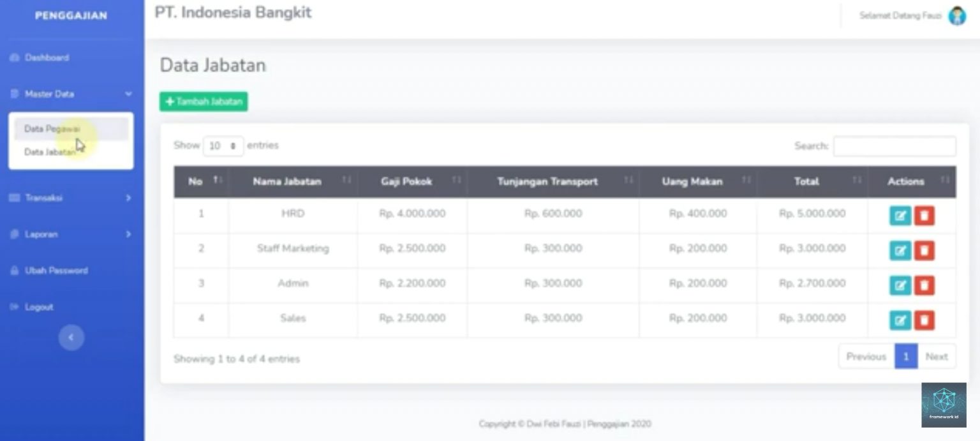Sort the Nama Jabatan column
This screenshot has width=980, height=441.
[x=287, y=182]
